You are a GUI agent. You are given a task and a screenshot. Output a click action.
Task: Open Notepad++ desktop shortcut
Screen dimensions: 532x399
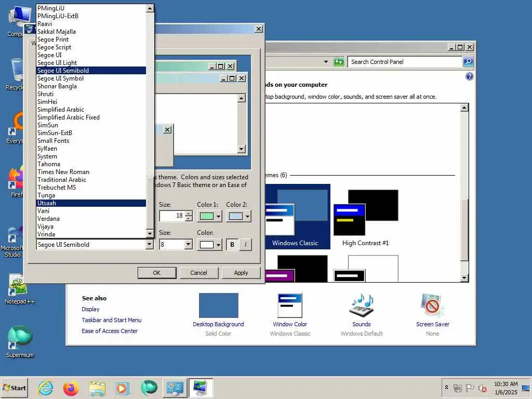(19, 289)
